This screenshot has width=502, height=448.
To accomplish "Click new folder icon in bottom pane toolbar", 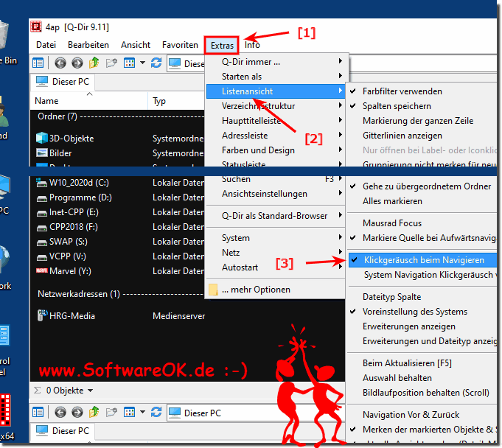I will (111, 412).
